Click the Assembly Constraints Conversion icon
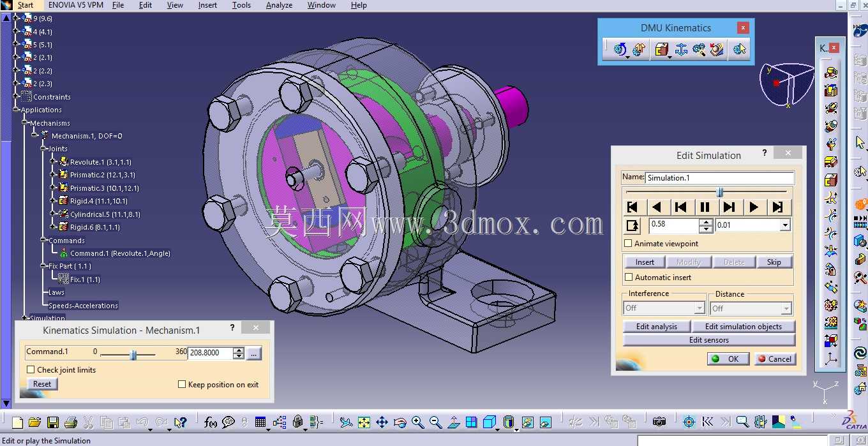This screenshot has width=868, height=446. (699, 49)
